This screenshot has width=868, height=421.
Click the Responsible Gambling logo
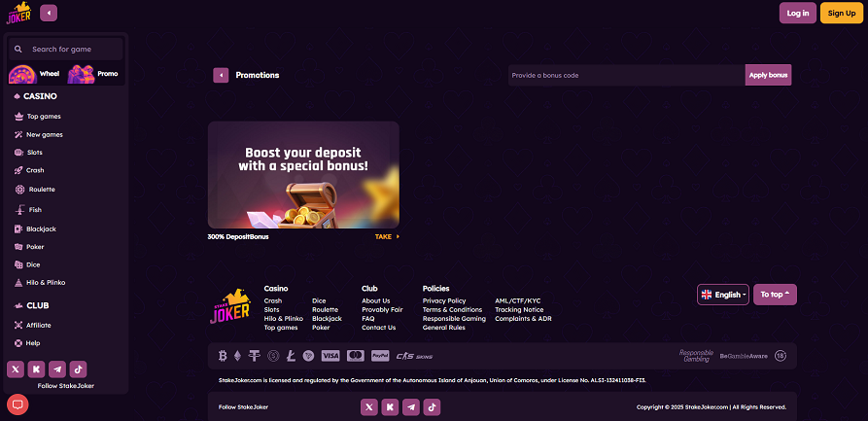coord(696,356)
